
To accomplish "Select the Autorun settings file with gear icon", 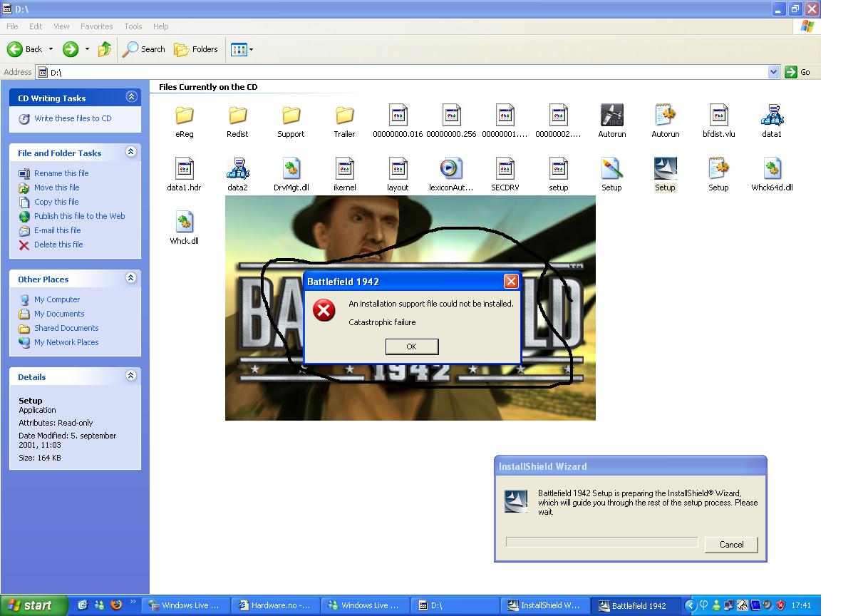I will (x=665, y=115).
